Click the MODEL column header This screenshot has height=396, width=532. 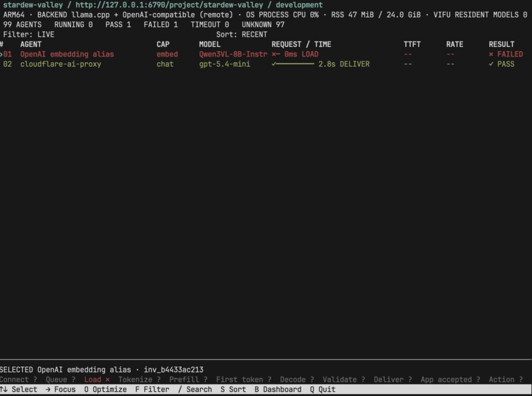pos(209,44)
